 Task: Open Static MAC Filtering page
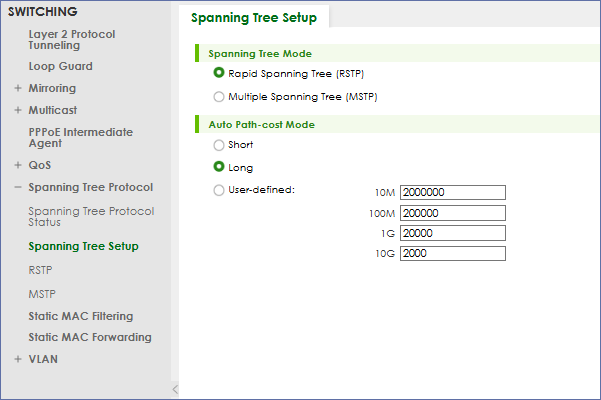[x=80, y=316]
